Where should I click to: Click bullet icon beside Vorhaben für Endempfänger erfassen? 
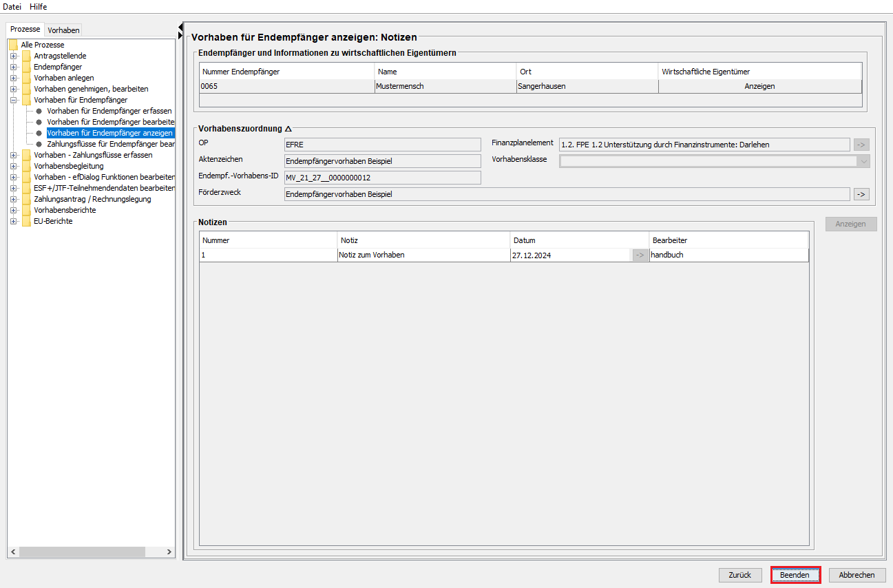39,111
